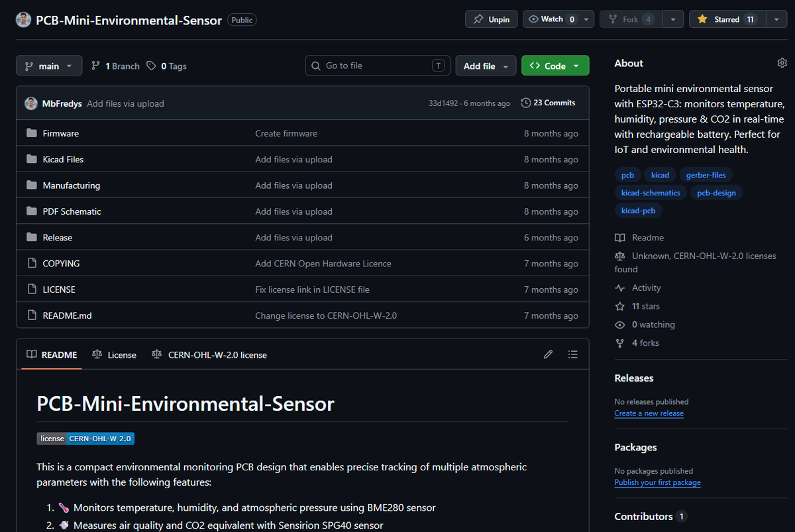Image resolution: width=795 pixels, height=532 pixels.
Task: Open the repository owner avatar
Action: (23, 20)
